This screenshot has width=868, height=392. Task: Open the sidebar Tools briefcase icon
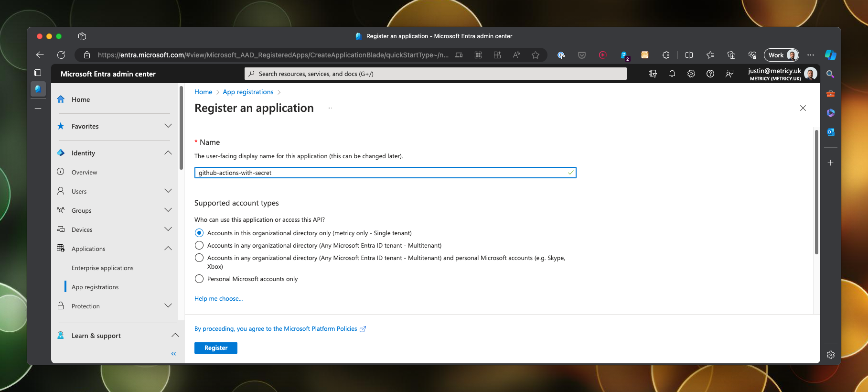[831, 94]
